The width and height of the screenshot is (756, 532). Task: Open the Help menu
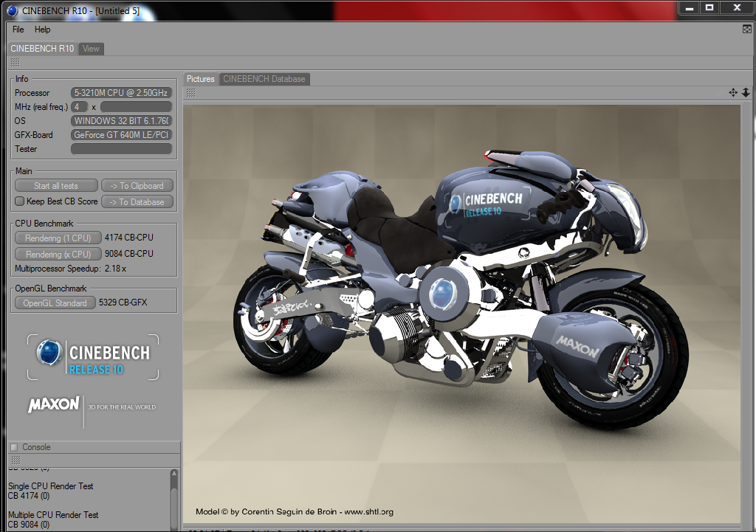click(x=42, y=30)
